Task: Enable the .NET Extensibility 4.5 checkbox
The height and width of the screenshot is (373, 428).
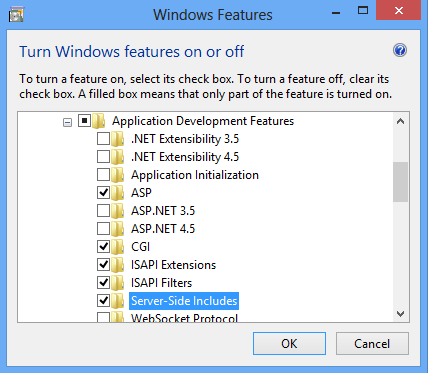Action: [103, 157]
